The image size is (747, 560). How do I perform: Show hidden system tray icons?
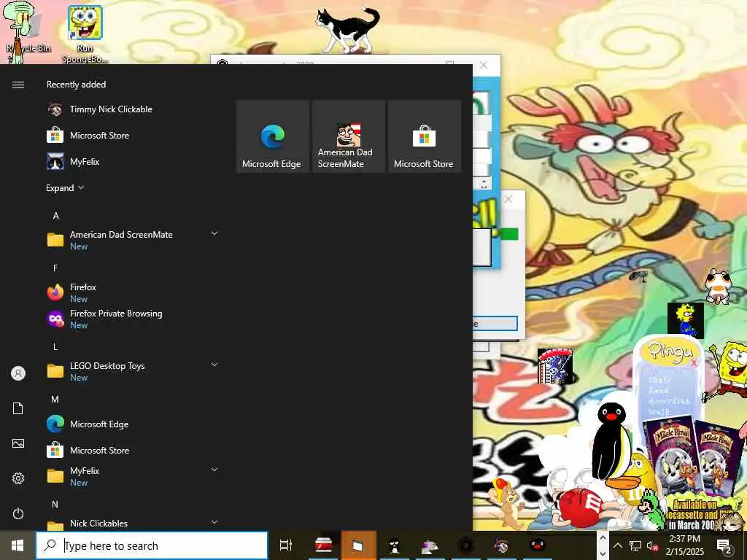point(617,545)
